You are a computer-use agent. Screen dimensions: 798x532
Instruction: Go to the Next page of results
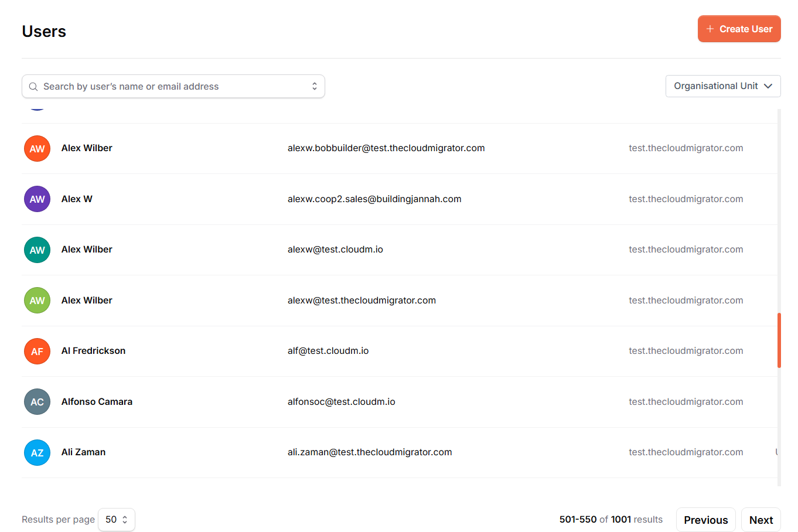[761, 520]
